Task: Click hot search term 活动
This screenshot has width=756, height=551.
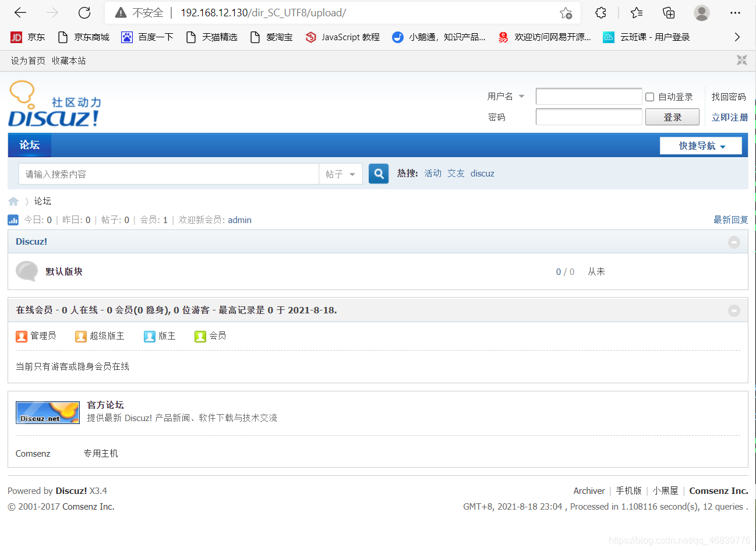Action: pos(433,174)
